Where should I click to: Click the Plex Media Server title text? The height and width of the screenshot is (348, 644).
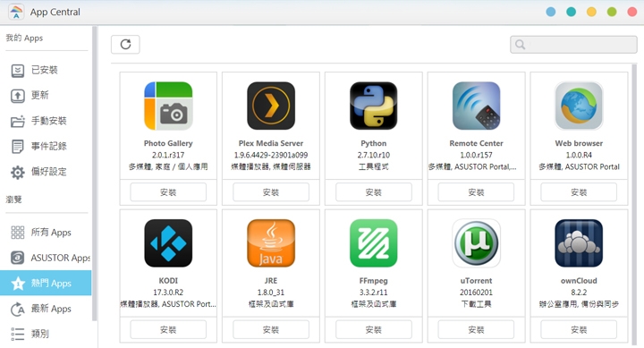click(271, 143)
